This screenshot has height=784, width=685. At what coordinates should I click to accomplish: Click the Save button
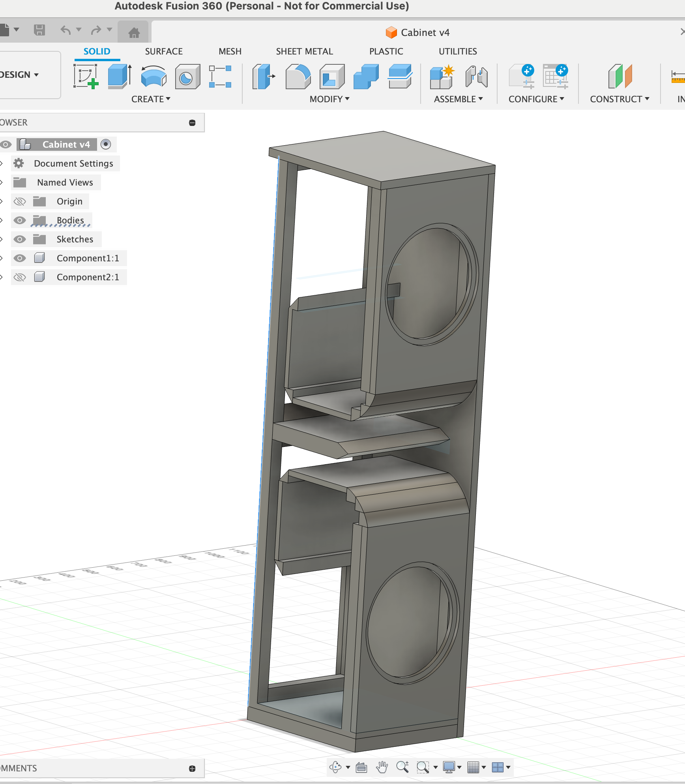click(x=39, y=30)
